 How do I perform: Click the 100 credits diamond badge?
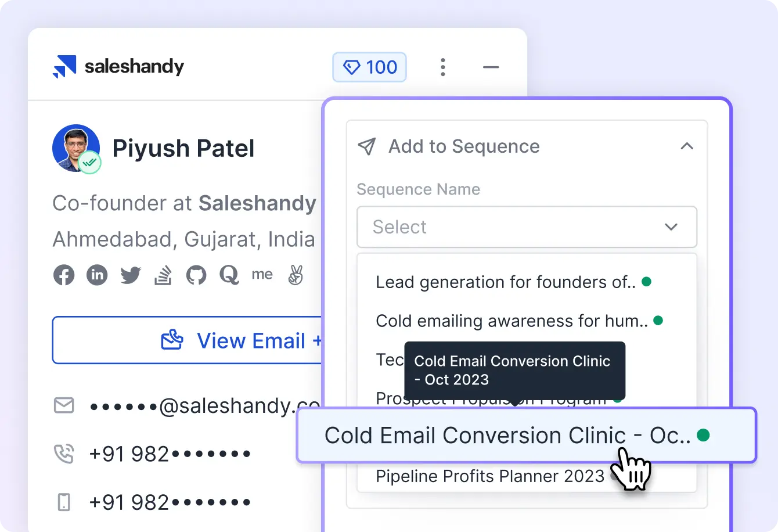tap(369, 67)
